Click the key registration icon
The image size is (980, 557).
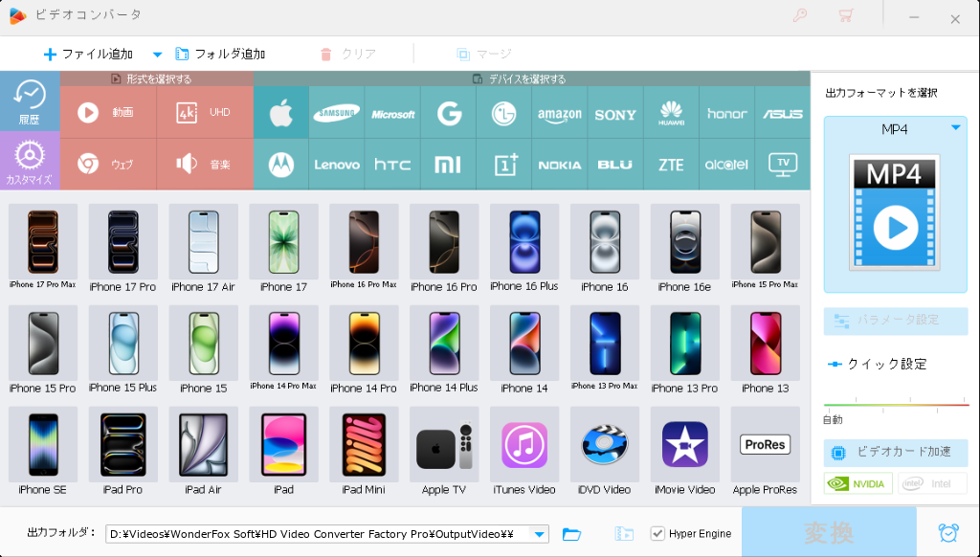pyautogui.click(x=799, y=16)
